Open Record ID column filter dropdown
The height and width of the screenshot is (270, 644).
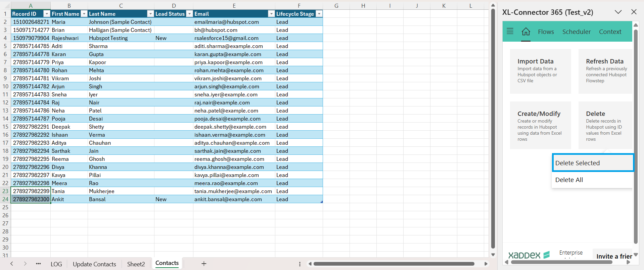(x=47, y=14)
